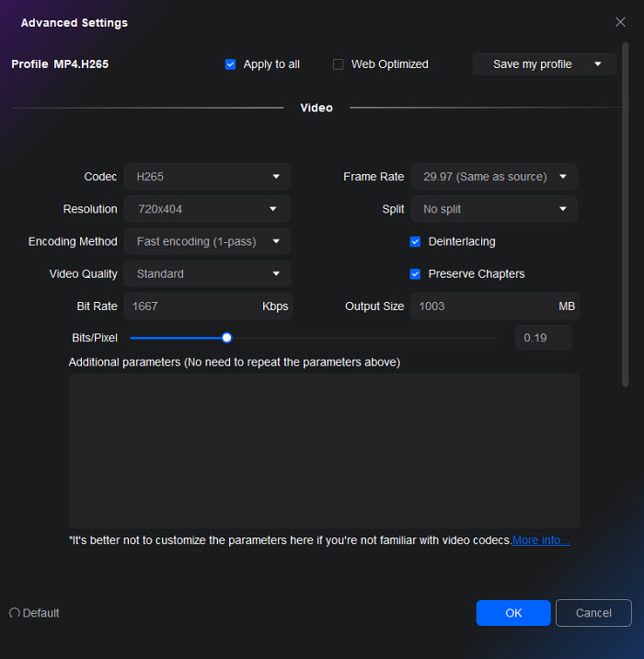This screenshot has height=659, width=644.
Task: Toggle the Deinterlacing checkbox
Action: coord(415,242)
